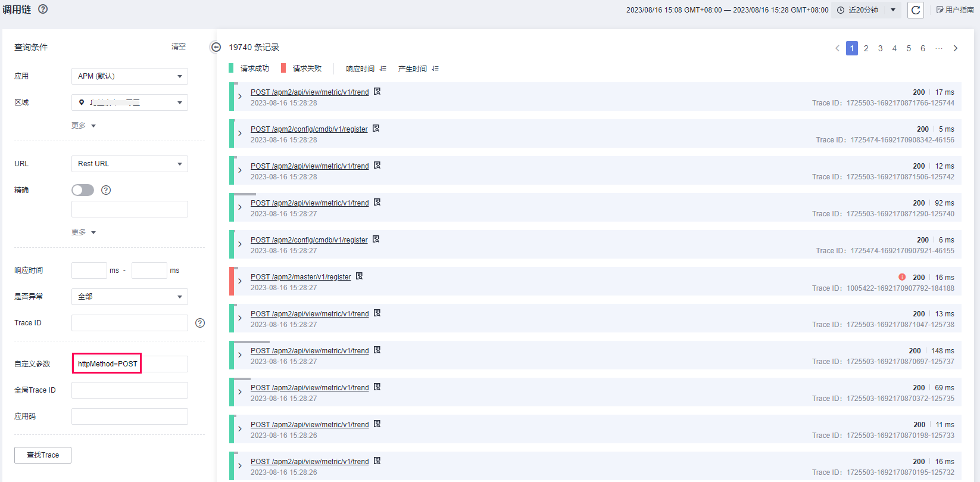
Task: Open the 148 ms POST metric/v1/trend link
Action: coord(310,351)
